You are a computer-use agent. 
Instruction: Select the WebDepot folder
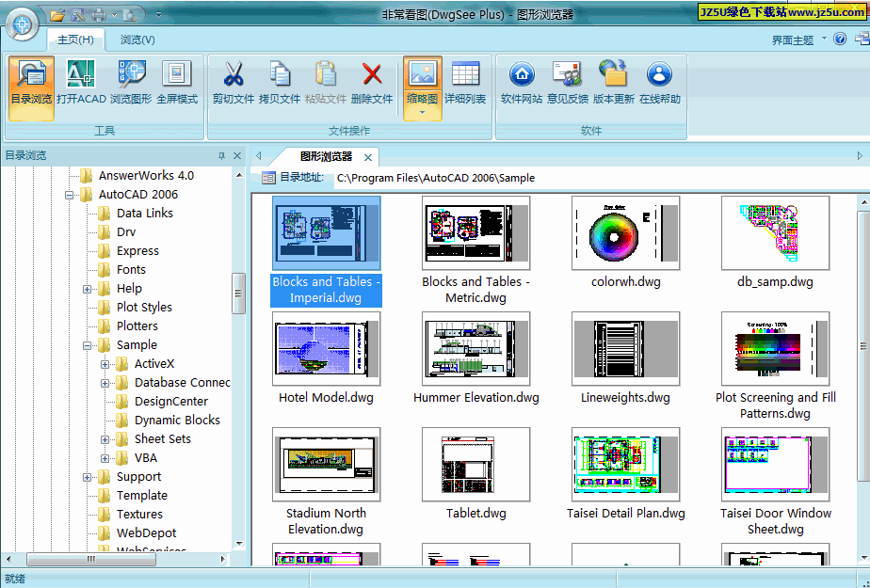pos(147,533)
